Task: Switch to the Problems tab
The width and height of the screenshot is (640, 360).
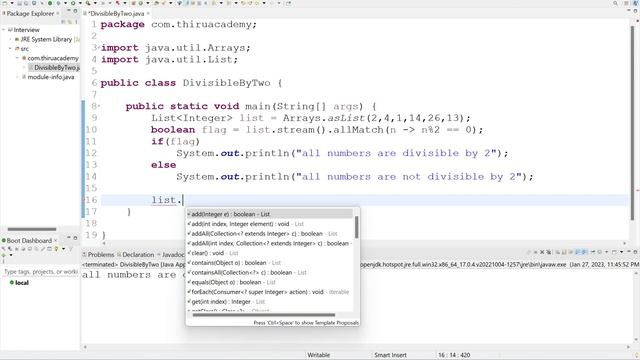Action: (98, 254)
